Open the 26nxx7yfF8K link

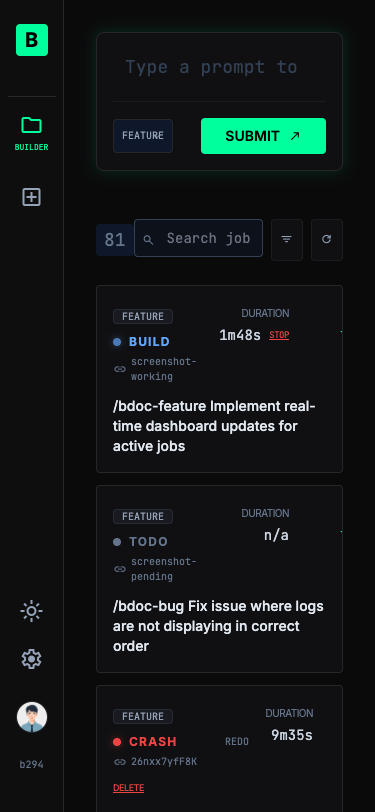(x=164, y=762)
